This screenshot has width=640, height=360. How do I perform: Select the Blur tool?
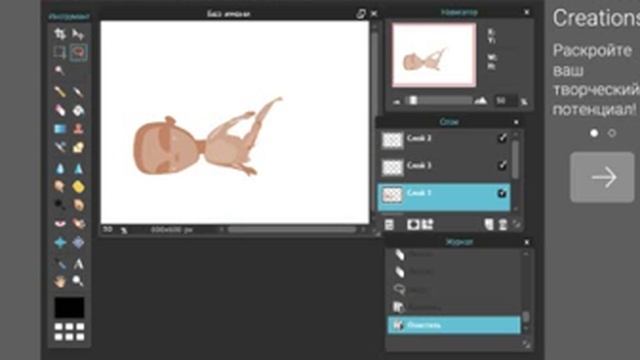[x=60, y=168]
